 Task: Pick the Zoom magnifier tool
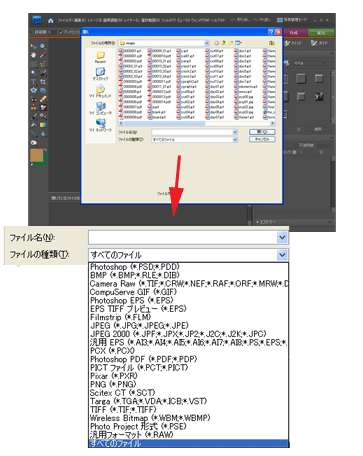click(43, 46)
